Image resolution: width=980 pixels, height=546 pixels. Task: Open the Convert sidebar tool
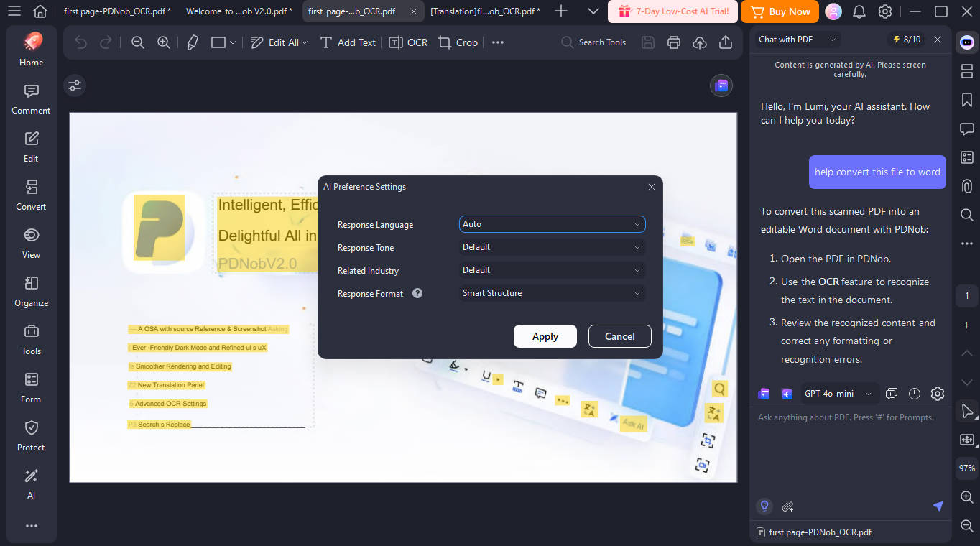(31, 196)
